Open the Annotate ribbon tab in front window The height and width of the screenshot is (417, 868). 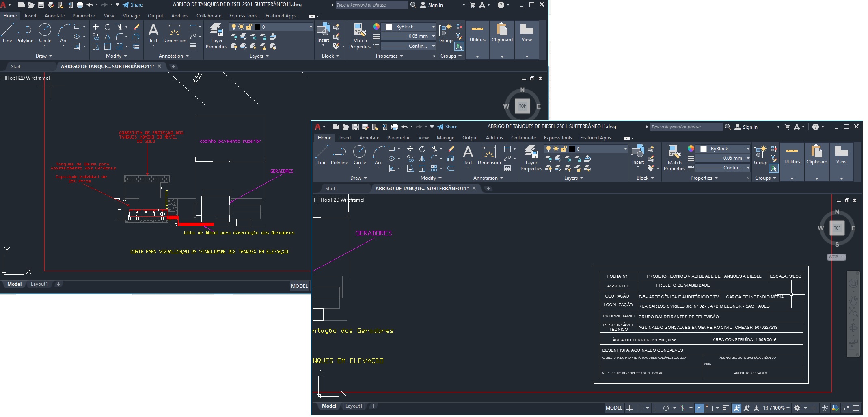pyautogui.click(x=369, y=138)
